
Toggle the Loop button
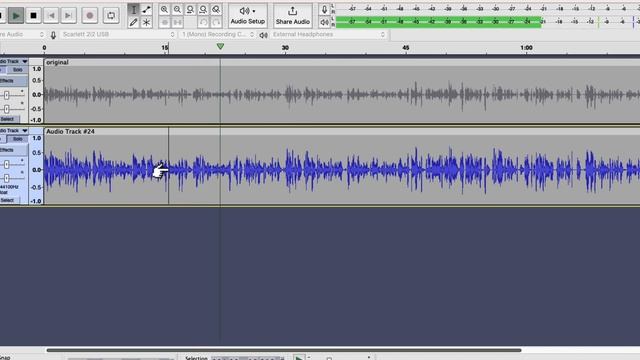coord(111,16)
